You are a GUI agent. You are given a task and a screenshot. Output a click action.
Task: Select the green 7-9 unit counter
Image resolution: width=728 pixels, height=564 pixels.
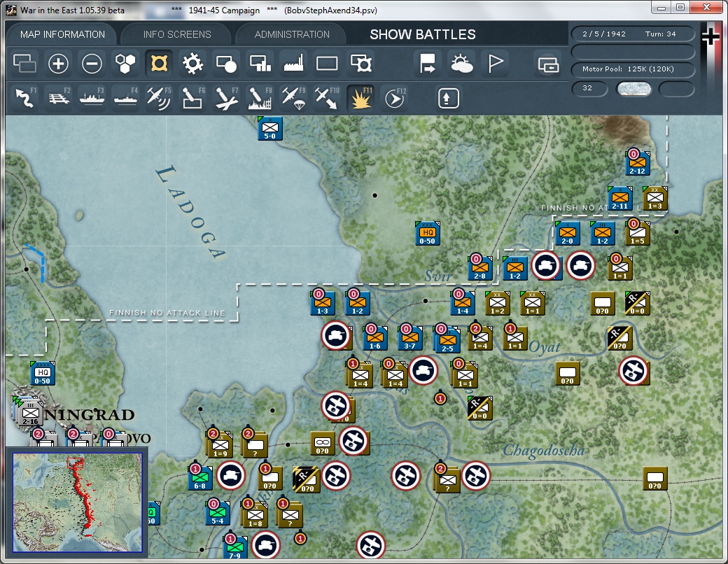tap(235, 547)
